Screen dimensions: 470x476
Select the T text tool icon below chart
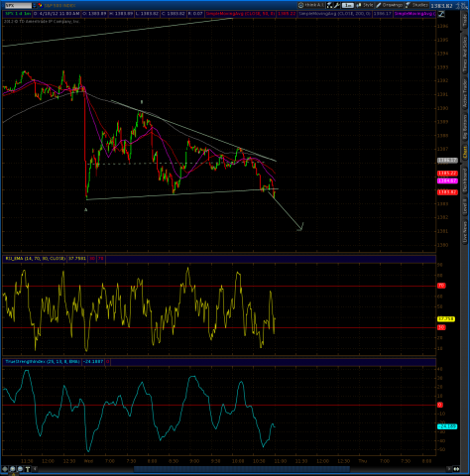[28, 469]
